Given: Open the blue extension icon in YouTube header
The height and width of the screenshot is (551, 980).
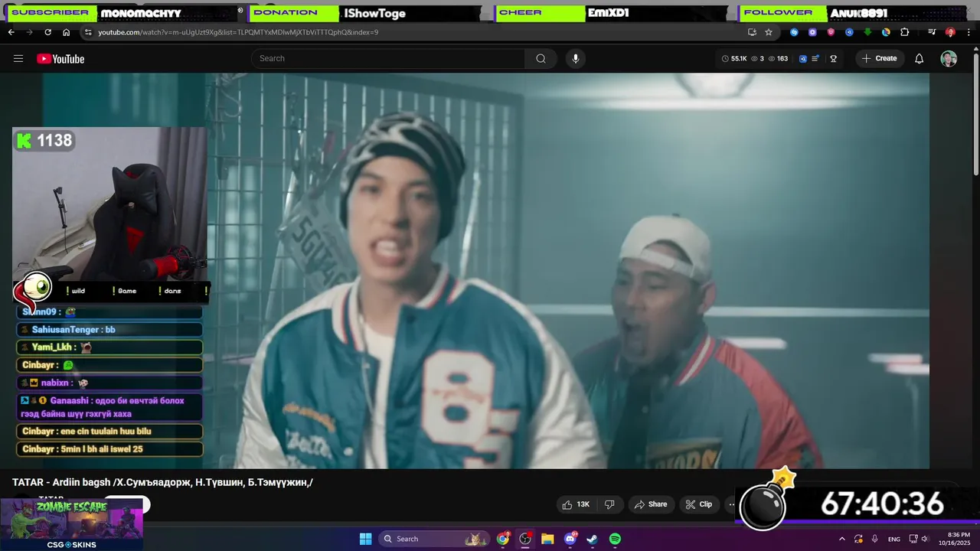Looking at the screenshot, I should pos(803,58).
